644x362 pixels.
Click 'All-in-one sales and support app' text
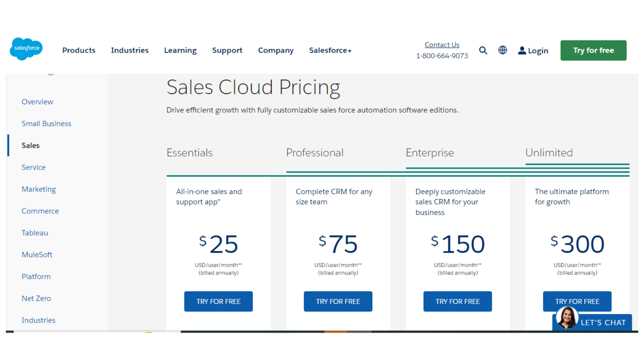pos(209,197)
